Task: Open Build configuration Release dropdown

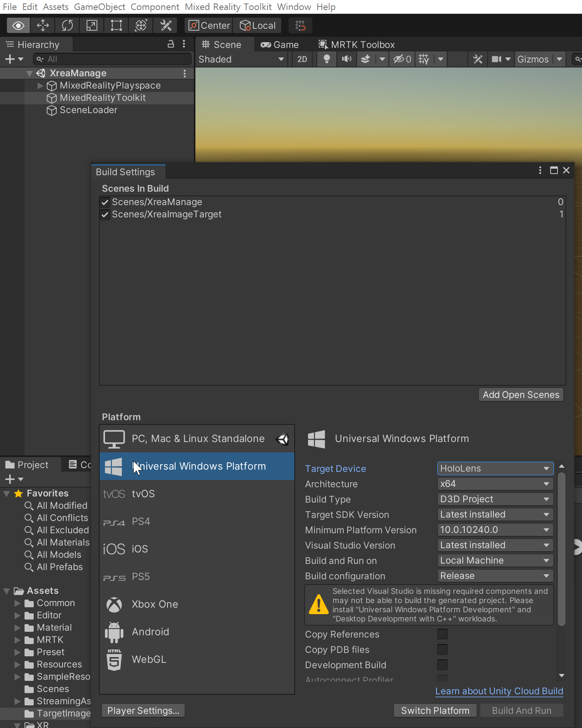Action: click(x=495, y=576)
